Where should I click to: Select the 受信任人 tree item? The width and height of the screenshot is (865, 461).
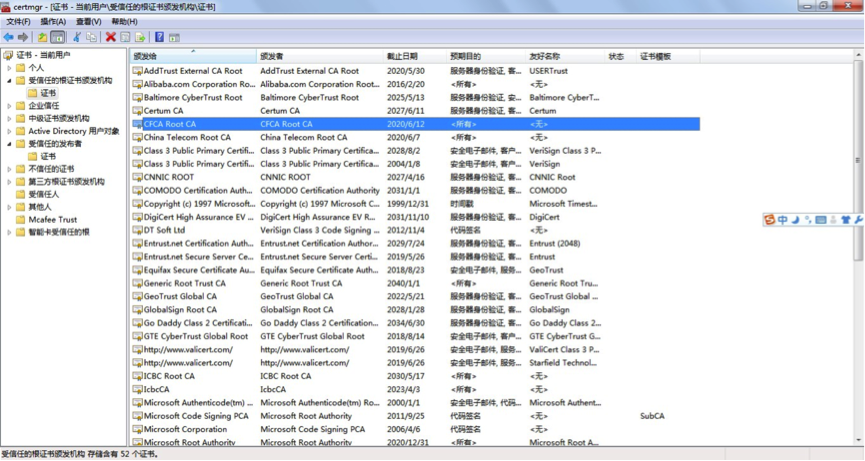pos(44,194)
